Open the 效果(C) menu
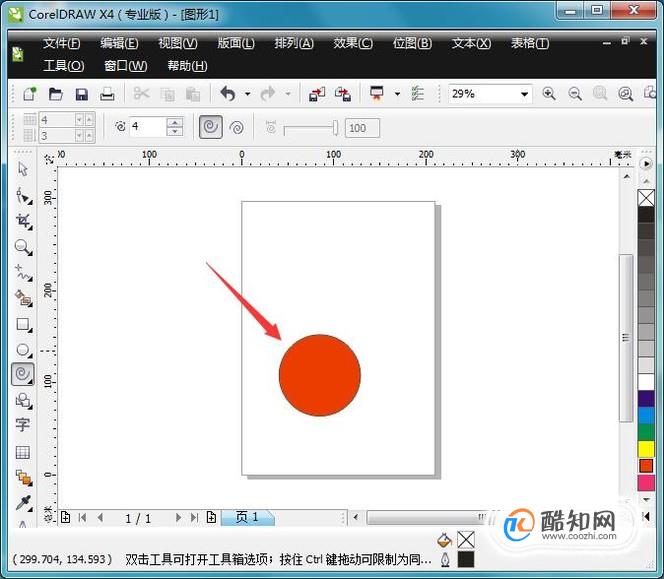 [353, 43]
